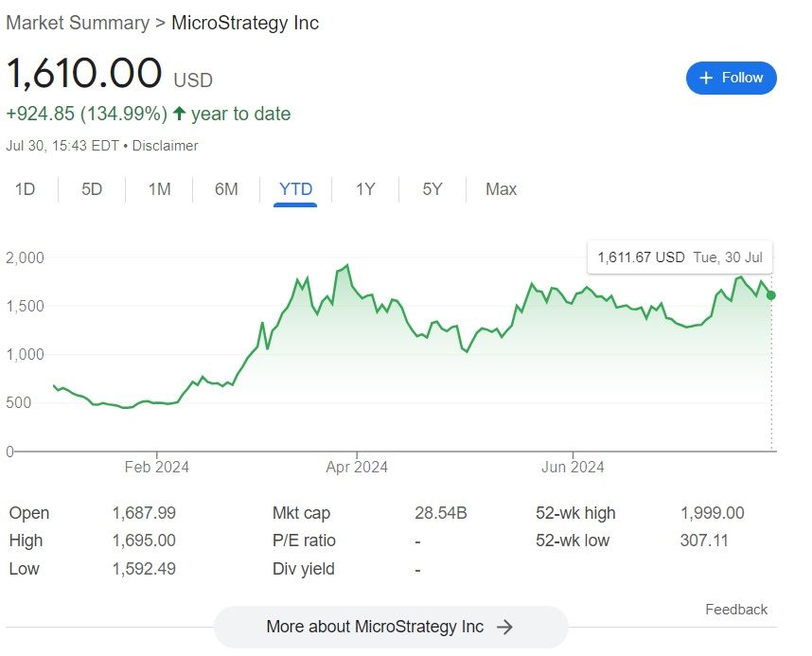Viewport: 812px width, 656px height.
Task: Open More about MicroStrategy Inc
Action: (390, 627)
